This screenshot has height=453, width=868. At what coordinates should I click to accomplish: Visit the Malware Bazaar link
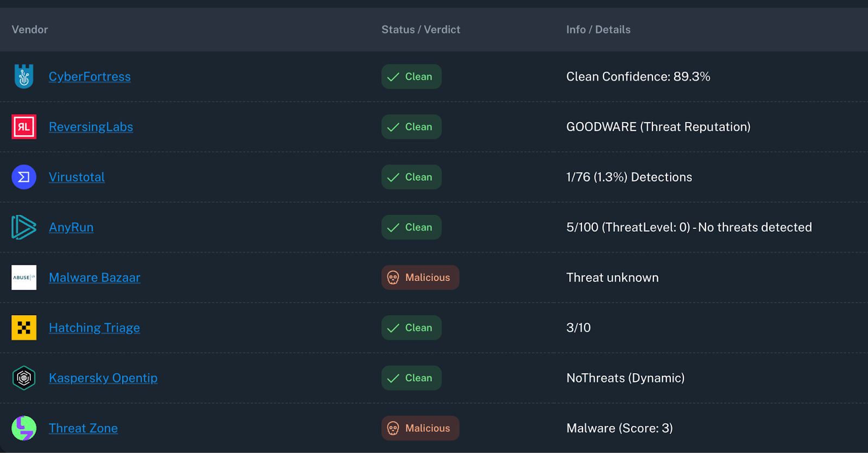(x=94, y=277)
